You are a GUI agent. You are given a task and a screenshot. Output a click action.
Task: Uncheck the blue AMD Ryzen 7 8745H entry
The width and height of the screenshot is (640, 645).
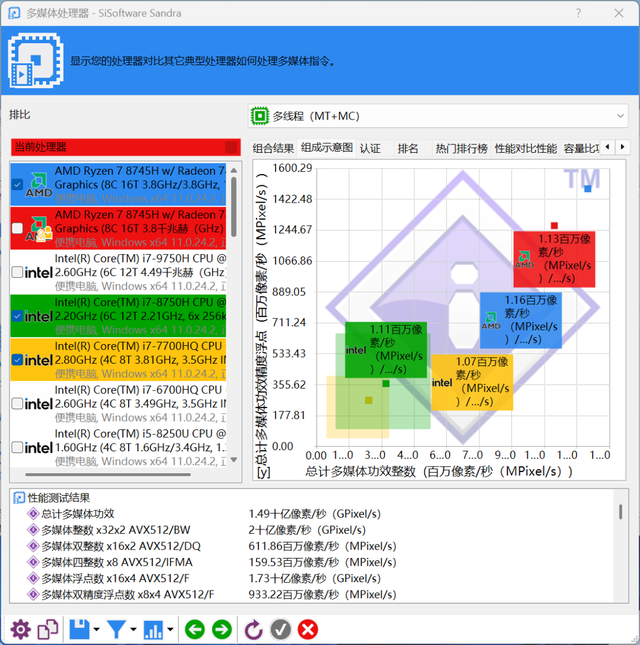coord(17,184)
